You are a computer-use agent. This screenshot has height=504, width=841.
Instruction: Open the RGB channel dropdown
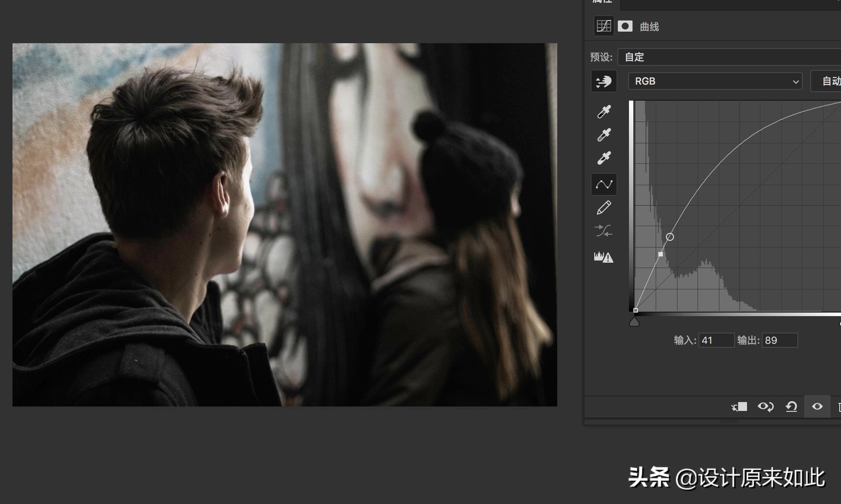pos(715,81)
